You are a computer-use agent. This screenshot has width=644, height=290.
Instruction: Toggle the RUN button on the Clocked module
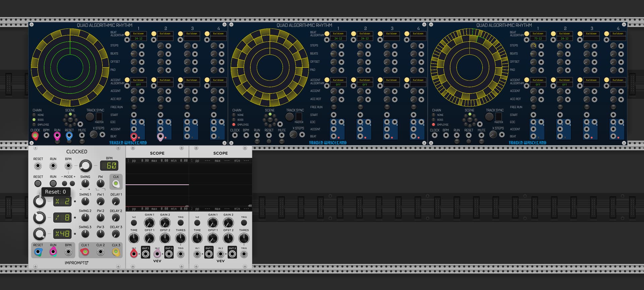(x=53, y=183)
